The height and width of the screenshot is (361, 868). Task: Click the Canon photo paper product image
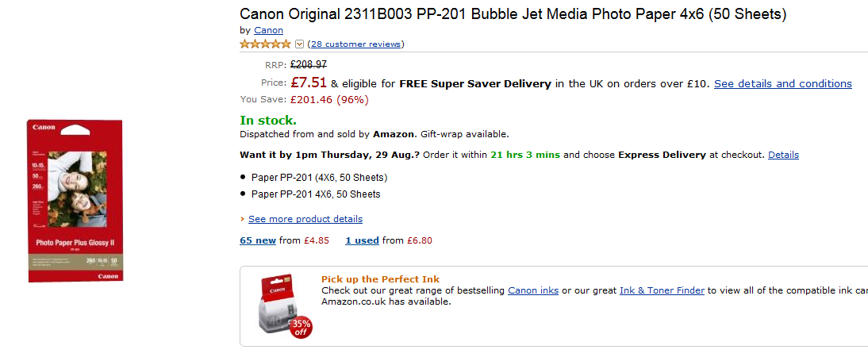(x=75, y=201)
